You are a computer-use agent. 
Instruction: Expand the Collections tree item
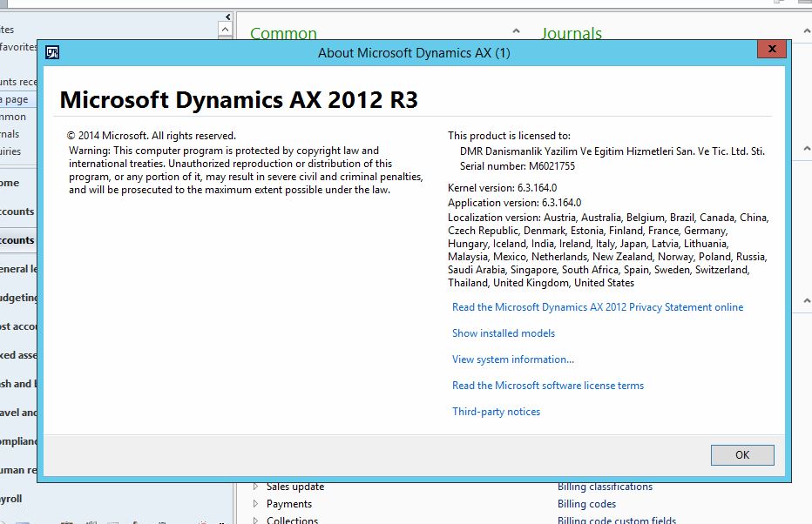[x=255, y=521]
